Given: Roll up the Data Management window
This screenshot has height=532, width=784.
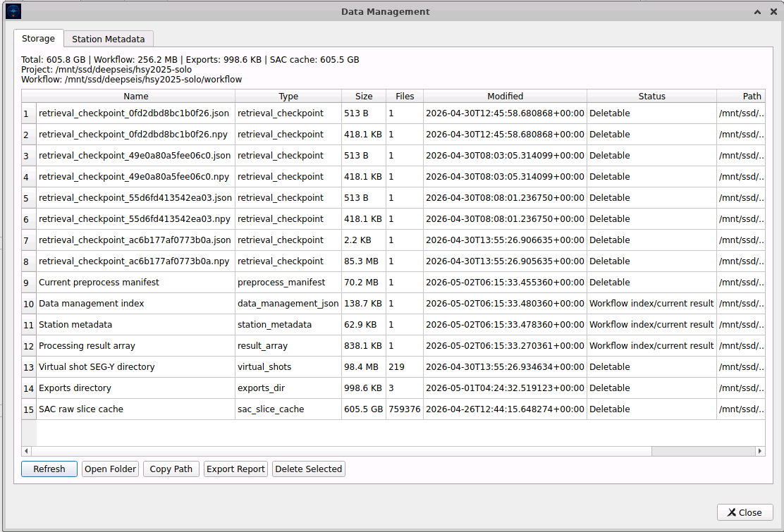Looking at the screenshot, I should tap(757, 11).
